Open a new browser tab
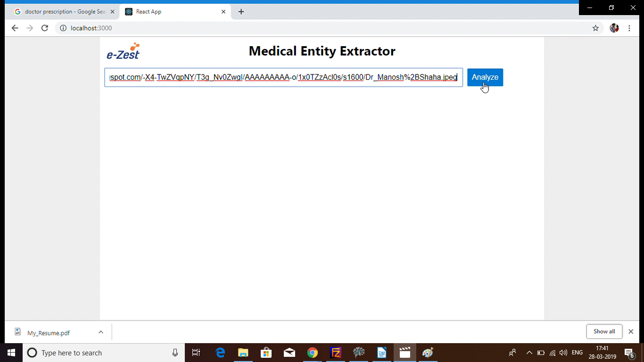This screenshot has height=362, width=644. (241, 12)
